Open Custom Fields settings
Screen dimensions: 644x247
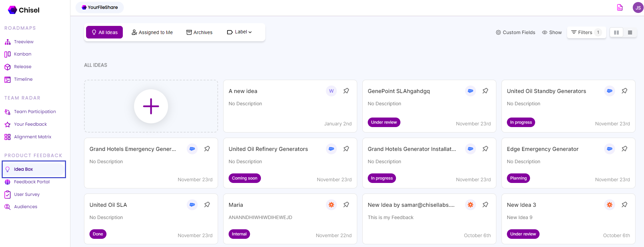coord(515,32)
